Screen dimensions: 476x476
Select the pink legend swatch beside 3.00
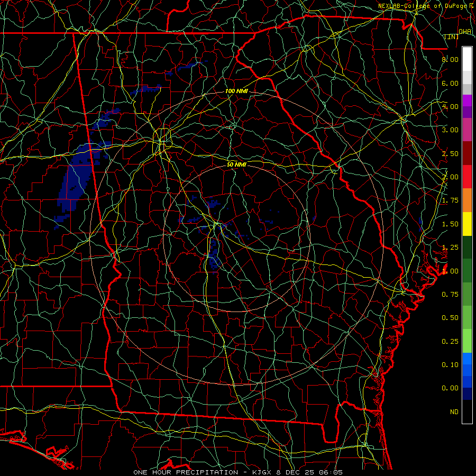(x=467, y=130)
